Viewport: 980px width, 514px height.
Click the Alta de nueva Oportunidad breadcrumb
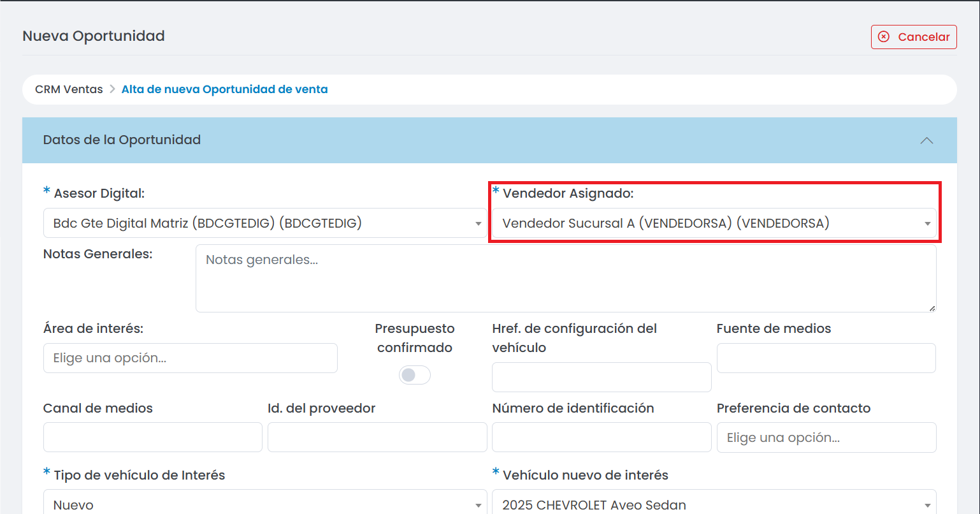point(224,89)
